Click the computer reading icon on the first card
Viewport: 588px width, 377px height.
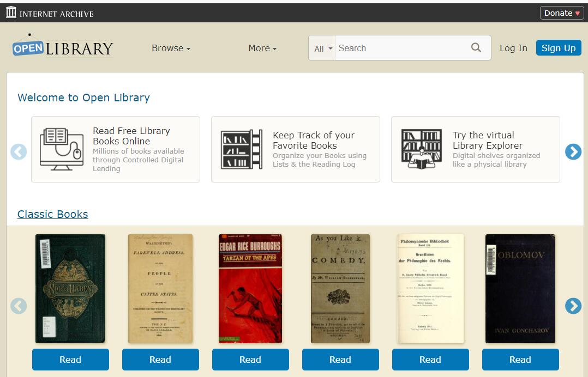click(62, 149)
